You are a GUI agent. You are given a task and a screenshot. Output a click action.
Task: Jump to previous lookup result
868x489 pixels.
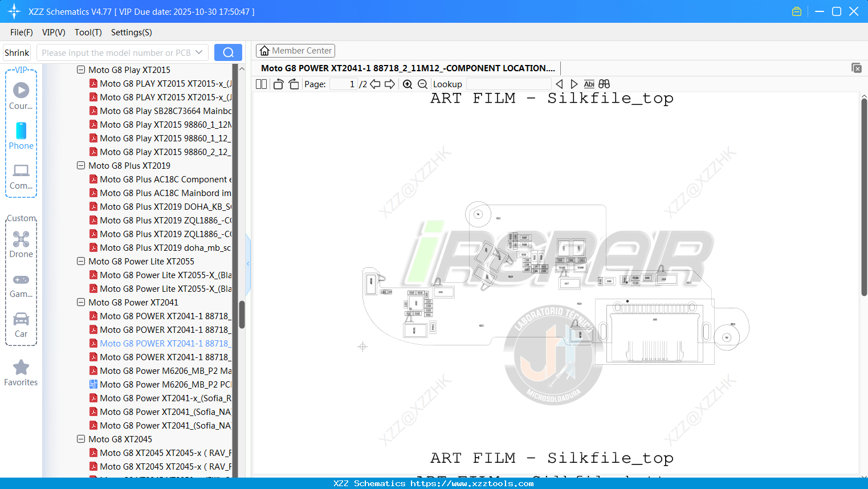(x=559, y=84)
